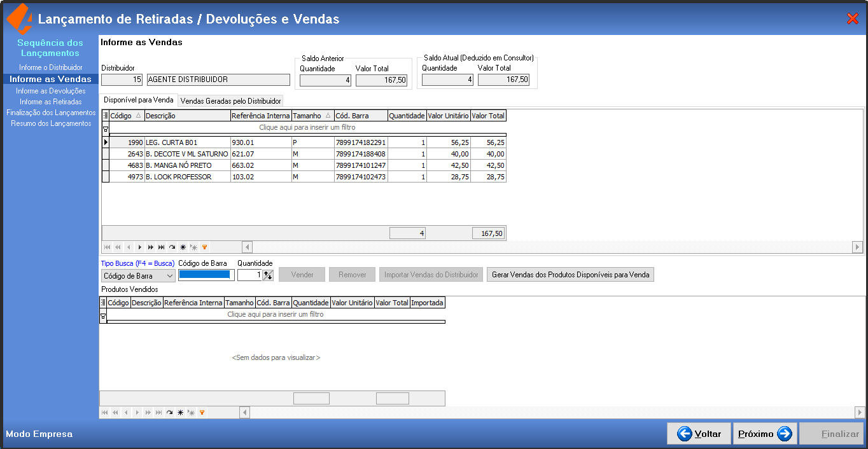Click upper grid filter row 'Clique aqui'
Viewport: 868px width, 449px height.
point(307,127)
